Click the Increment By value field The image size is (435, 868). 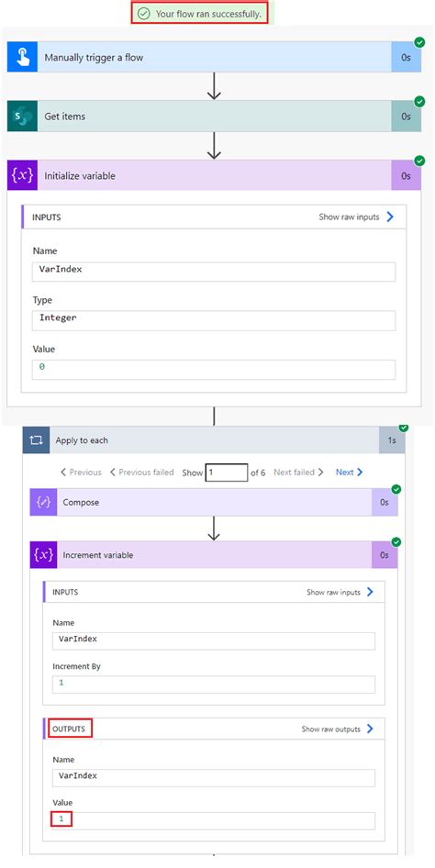coord(214,684)
